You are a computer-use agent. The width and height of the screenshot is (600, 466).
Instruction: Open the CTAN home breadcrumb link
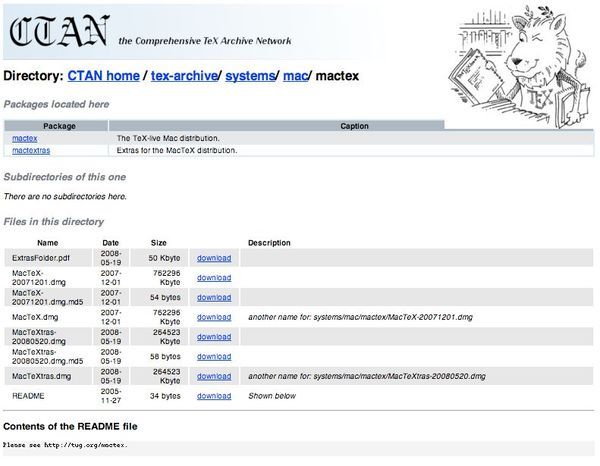(x=103, y=76)
